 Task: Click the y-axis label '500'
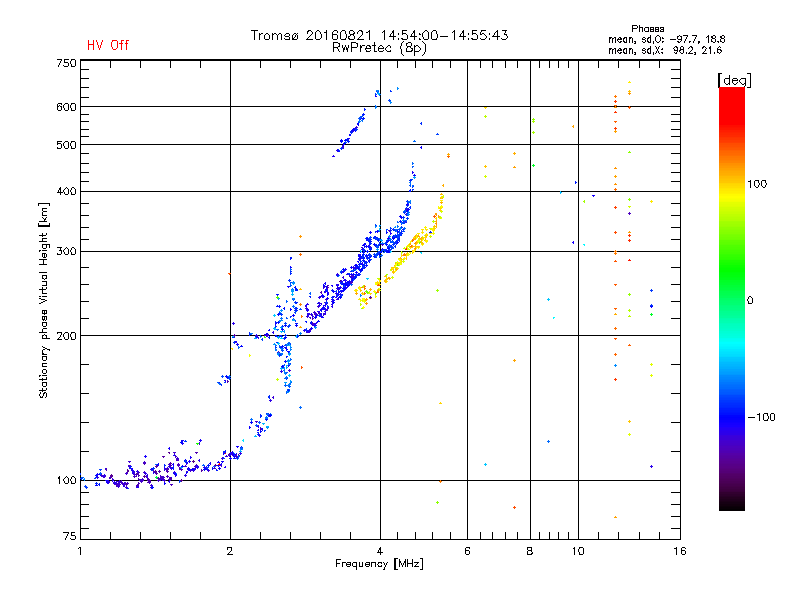(x=66, y=145)
